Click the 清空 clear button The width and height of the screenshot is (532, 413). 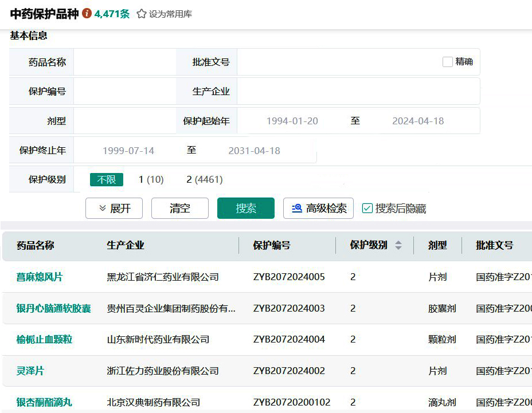pyautogui.click(x=179, y=209)
